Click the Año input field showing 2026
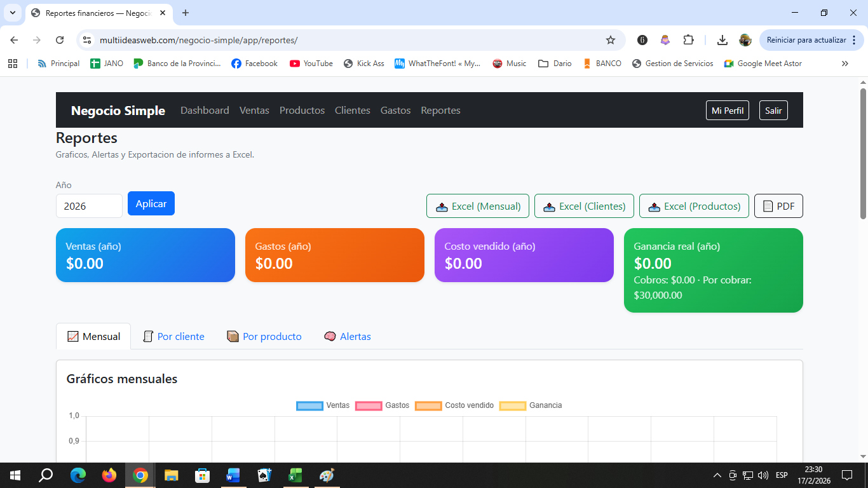Image resolution: width=868 pixels, height=488 pixels. coord(89,206)
